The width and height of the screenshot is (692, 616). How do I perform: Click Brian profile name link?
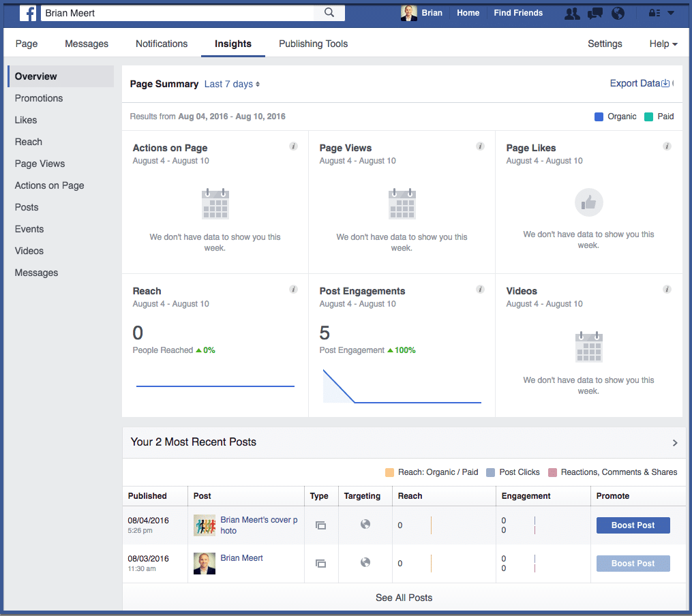(x=432, y=13)
